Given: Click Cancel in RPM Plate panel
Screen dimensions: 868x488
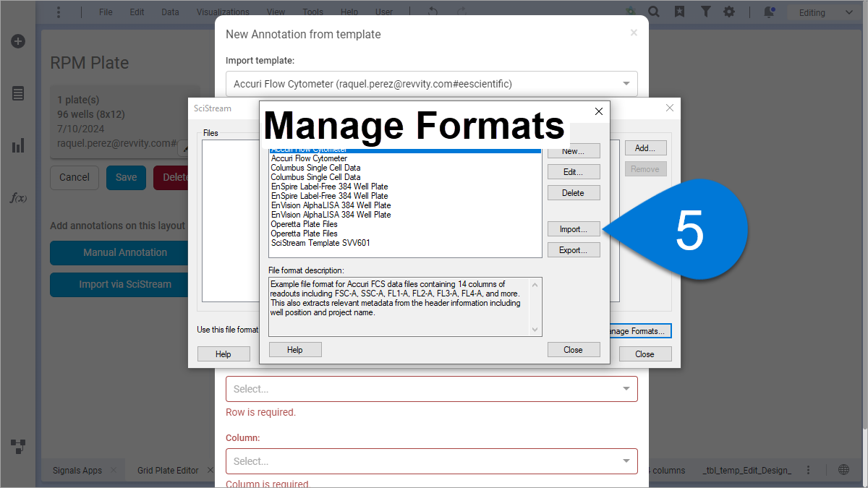Looking at the screenshot, I should coord(75,177).
